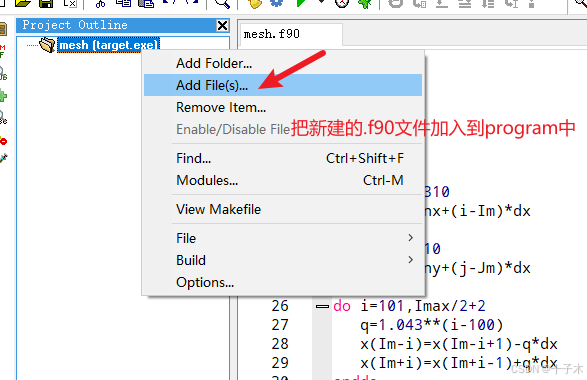Click code line do i=101,Imax/2+2
The height and width of the screenshot is (380, 587).
[410, 306]
